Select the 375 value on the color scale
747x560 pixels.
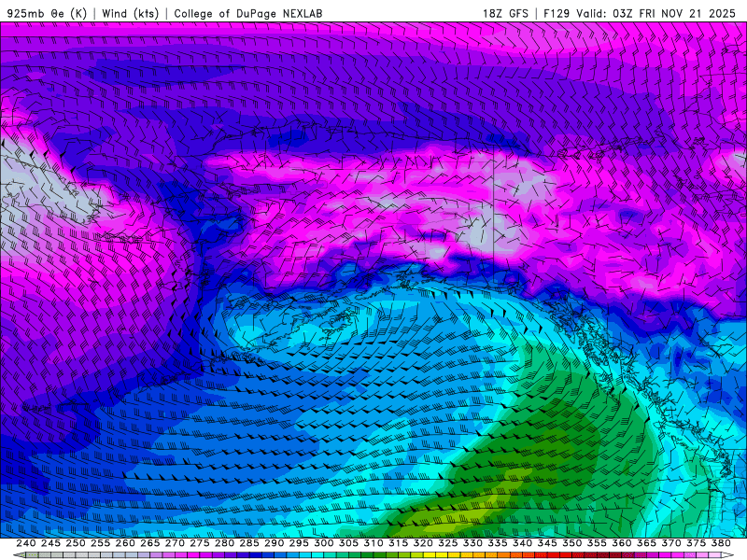coord(696,543)
